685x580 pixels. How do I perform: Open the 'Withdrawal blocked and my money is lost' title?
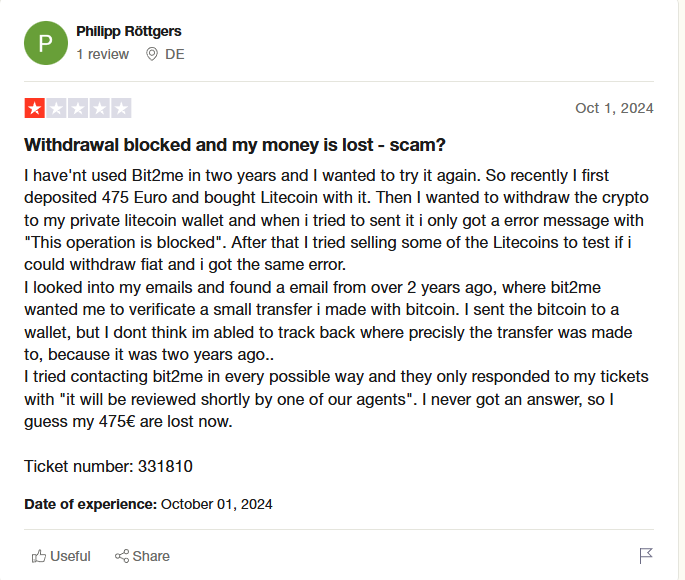click(x=235, y=144)
